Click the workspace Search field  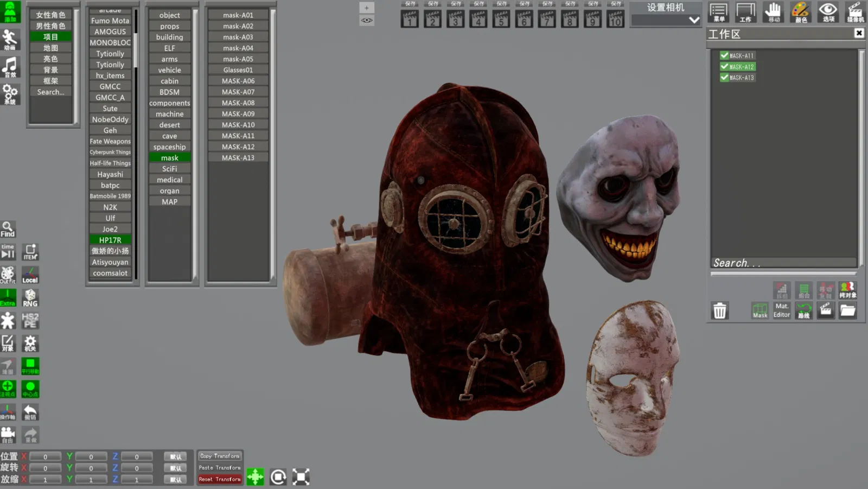coord(784,263)
